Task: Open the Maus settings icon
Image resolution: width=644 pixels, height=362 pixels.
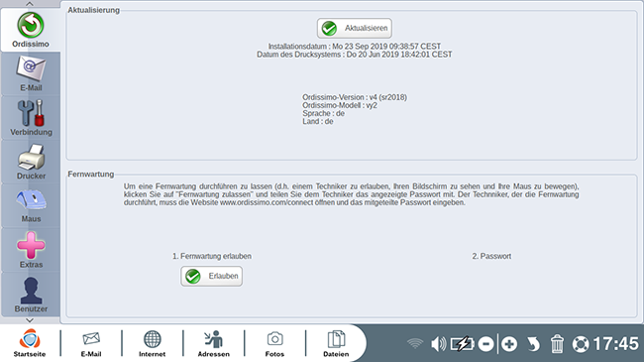Action: point(31,205)
